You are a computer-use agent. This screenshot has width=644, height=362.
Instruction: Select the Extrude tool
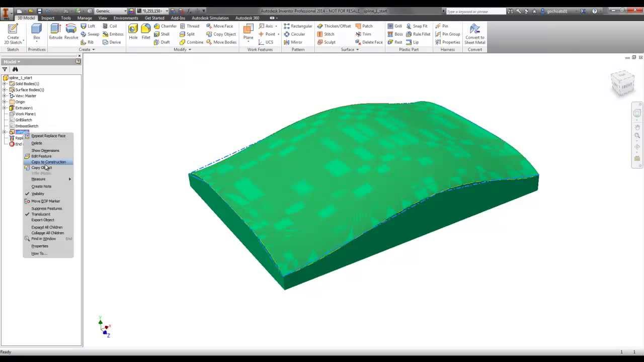tap(55, 32)
